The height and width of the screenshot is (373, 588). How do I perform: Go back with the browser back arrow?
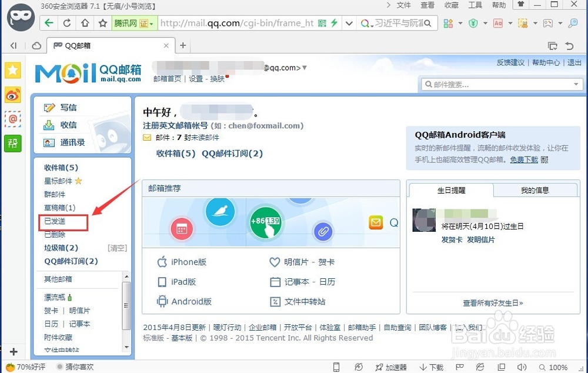click(49, 24)
